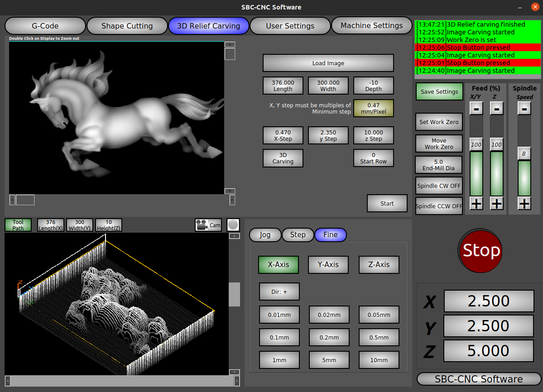The height and width of the screenshot is (392, 543).
Task: Click the Load Image button
Action: tap(328, 63)
